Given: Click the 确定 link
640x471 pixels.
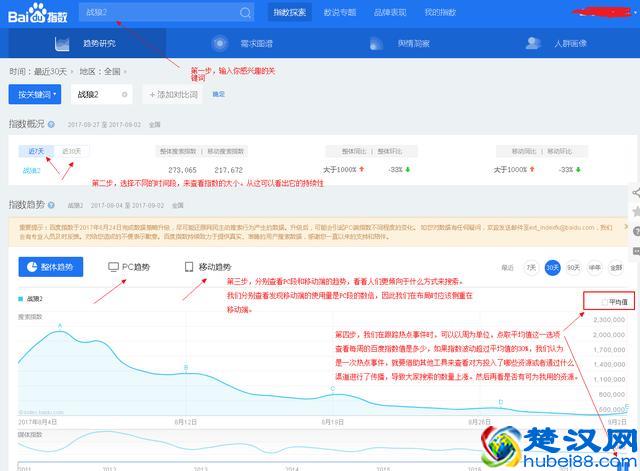Looking at the screenshot, I should pyautogui.click(x=218, y=94).
